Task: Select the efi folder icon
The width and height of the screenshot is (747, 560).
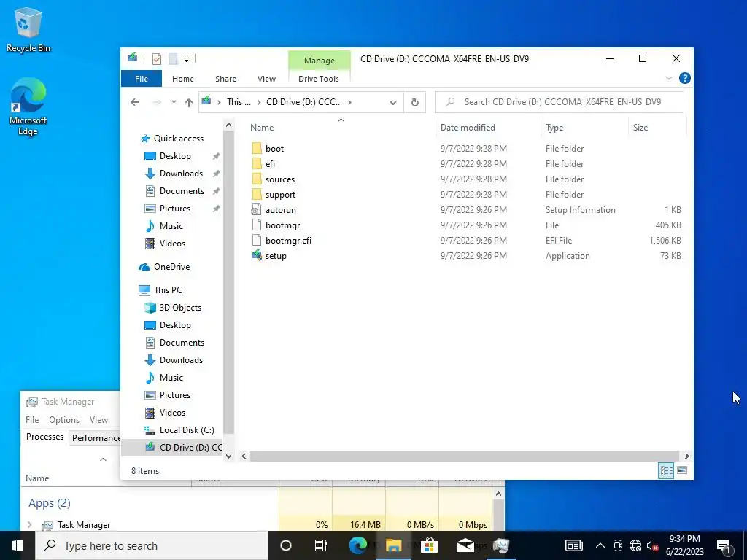Action: (x=257, y=164)
